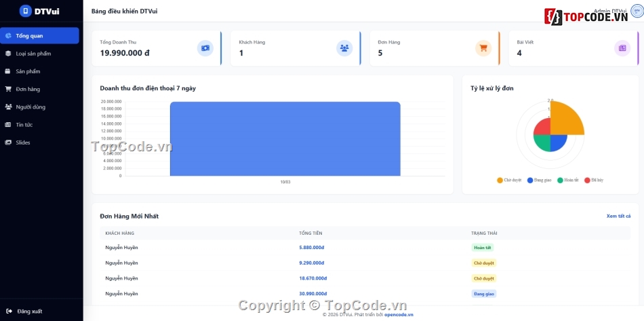Click the Bài Viết card label
This screenshot has width=644, height=321.
(525, 42)
